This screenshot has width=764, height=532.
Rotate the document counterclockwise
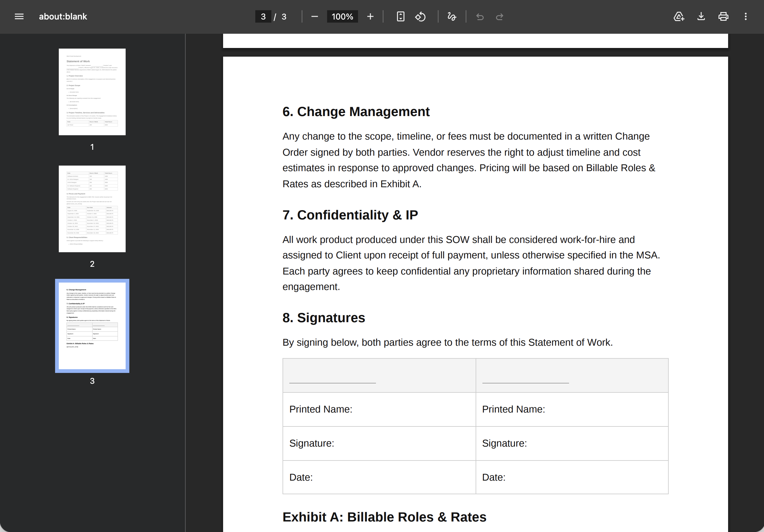[x=420, y=16]
